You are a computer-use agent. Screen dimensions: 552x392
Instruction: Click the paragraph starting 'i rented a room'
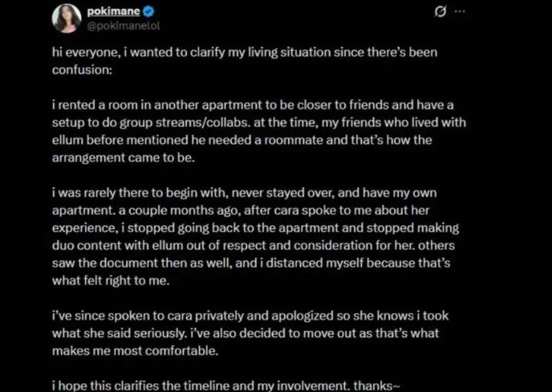tap(259, 131)
